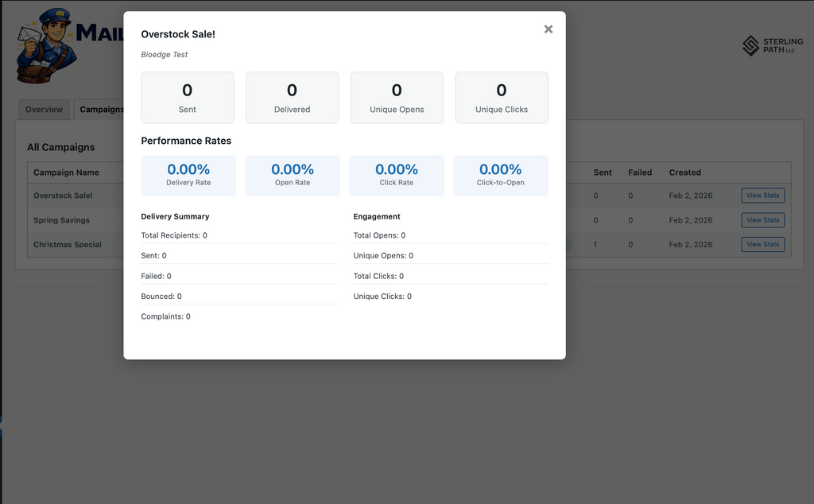Select the Delivered count card

[292, 98]
